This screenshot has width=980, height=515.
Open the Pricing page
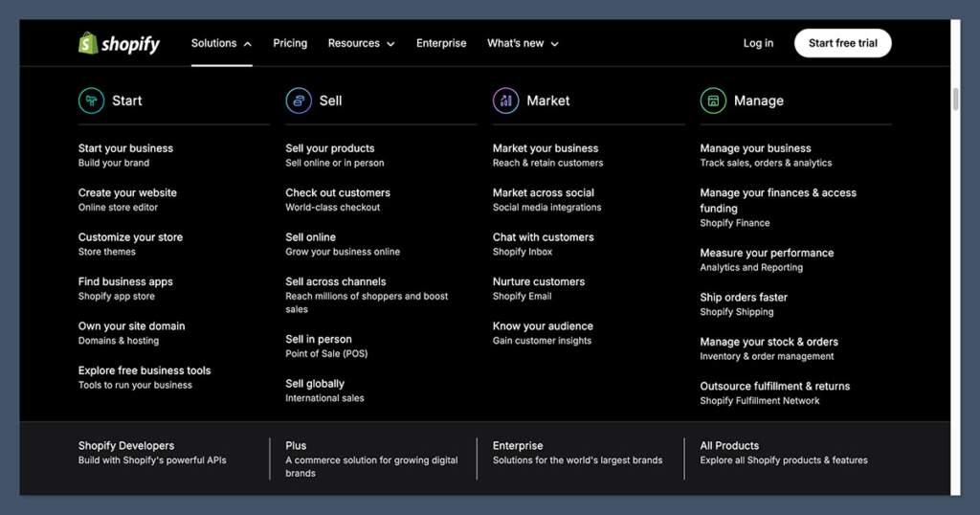[290, 43]
